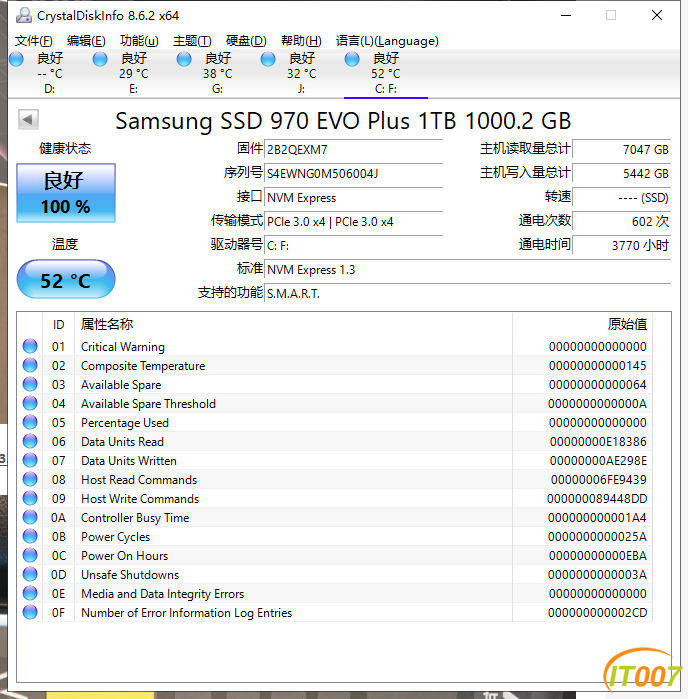Open the 文件(F) menu

coord(33,41)
